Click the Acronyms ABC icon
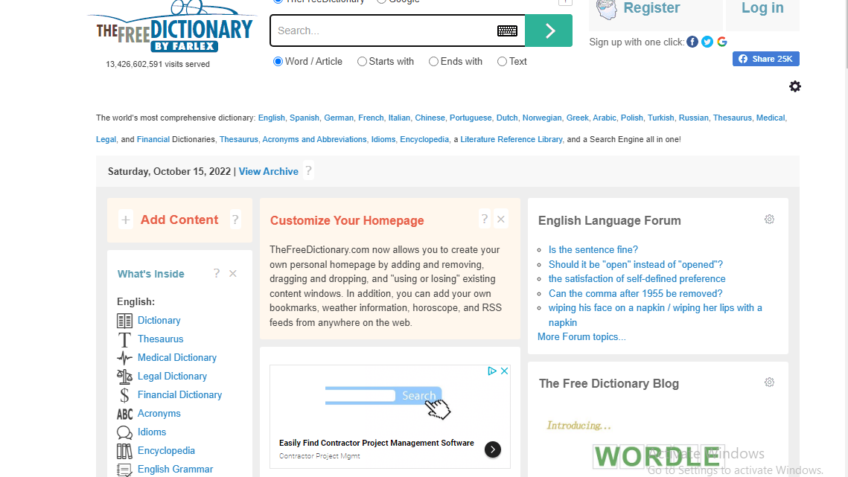 pyautogui.click(x=124, y=414)
